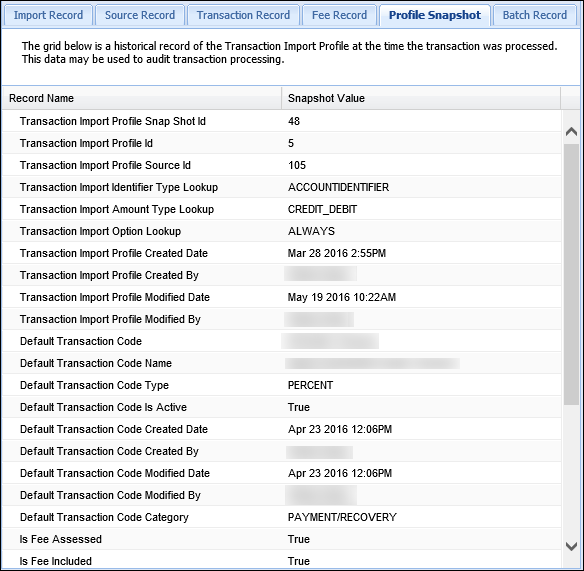Select the Transaction Import Profile Source Id row
Screen dimensions: 584x571
282,165
